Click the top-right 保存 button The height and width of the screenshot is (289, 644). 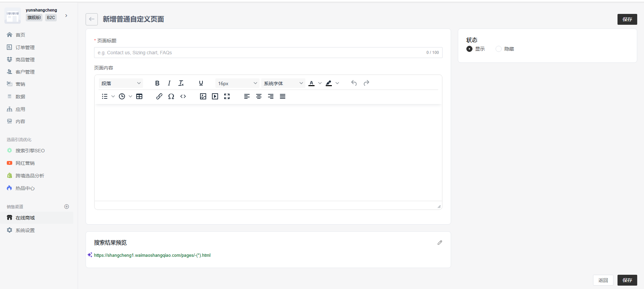pos(627,19)
